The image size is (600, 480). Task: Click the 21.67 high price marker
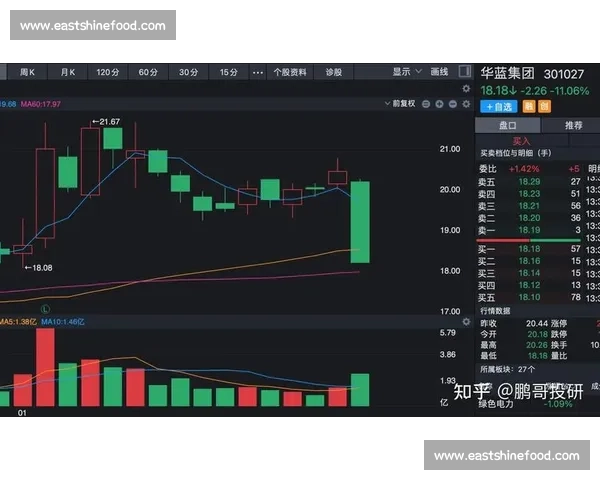106,122
